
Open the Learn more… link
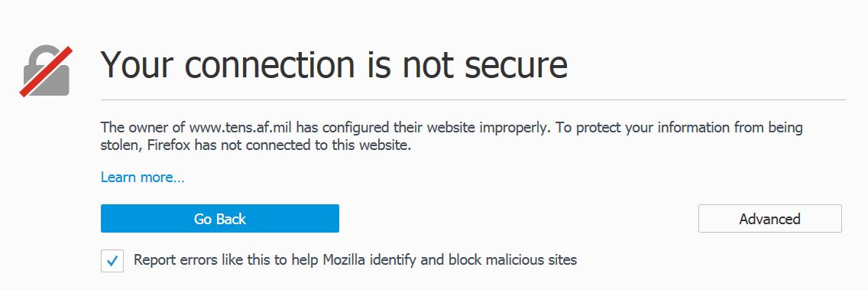142,178
